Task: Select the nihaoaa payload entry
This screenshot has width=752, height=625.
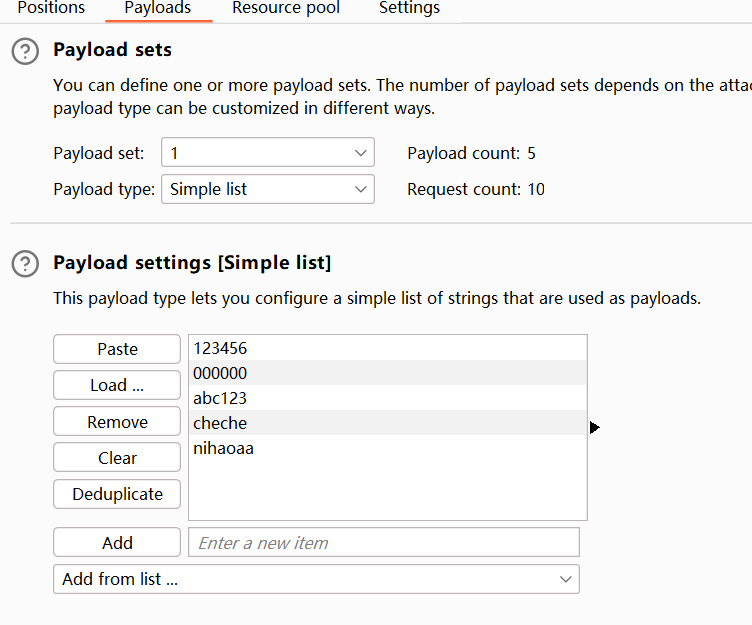Action: [388, 448]
